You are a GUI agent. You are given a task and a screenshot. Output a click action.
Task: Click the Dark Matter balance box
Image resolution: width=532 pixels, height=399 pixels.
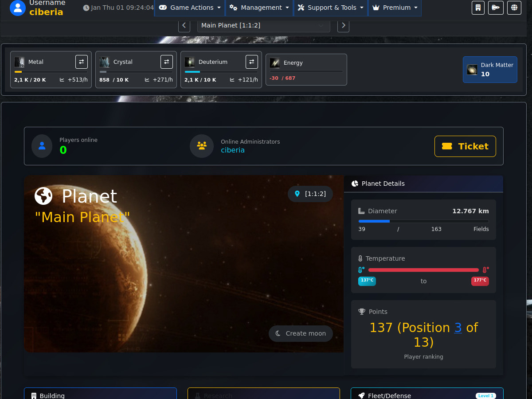coord(490,70)
